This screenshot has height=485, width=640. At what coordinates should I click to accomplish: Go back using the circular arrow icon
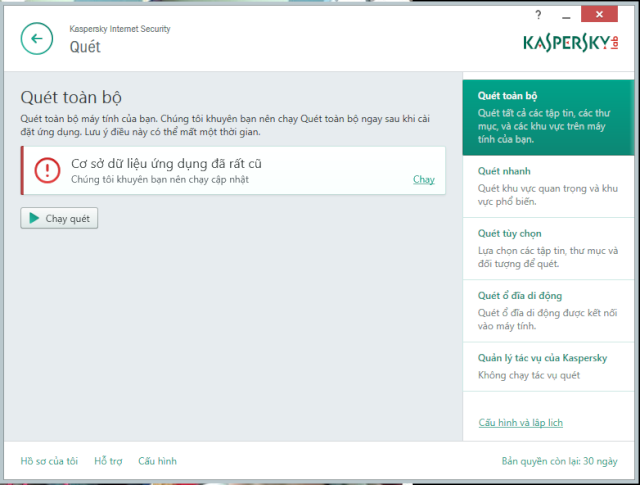tap(37, 38)
